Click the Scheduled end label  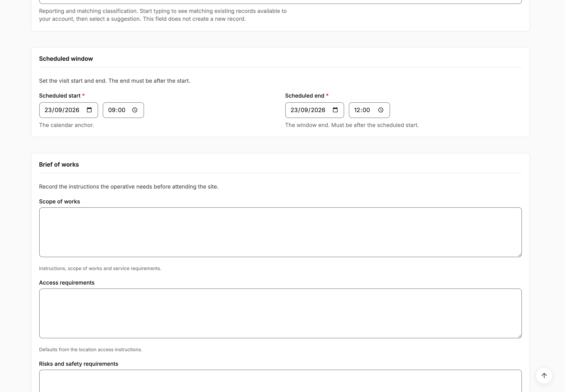(x=305, y=96)
